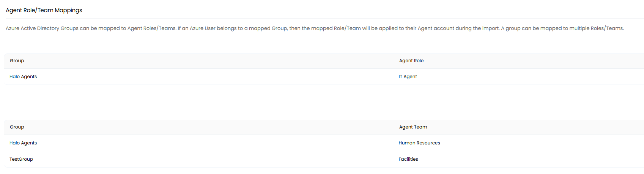Select the IT Agent role cell
Image resolution: width=644 pixels, height=174 pixels.
pyautogui.click(x=408, y=77)
